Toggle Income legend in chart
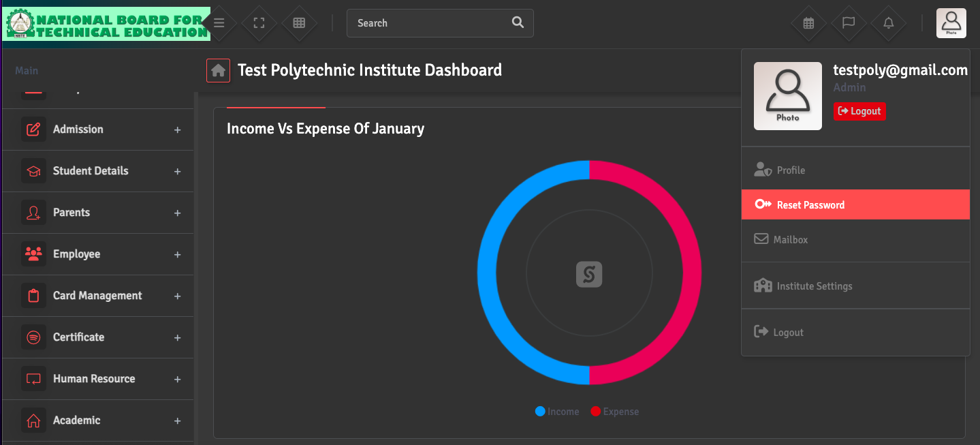Image resolution: width=980 pixels, height=445 pixels. [x=557, y=412]
